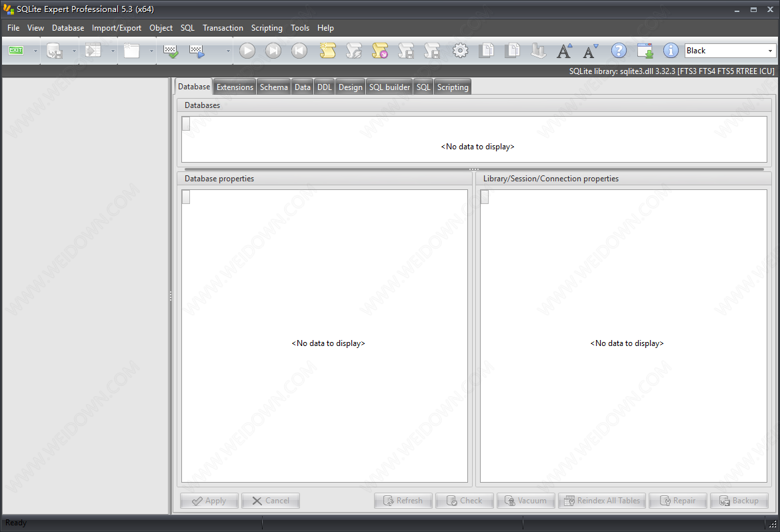This screenshot has width=780, height=532.
Task: Open the SQL menu in menu bar
Action: click(x=187, y=28)
